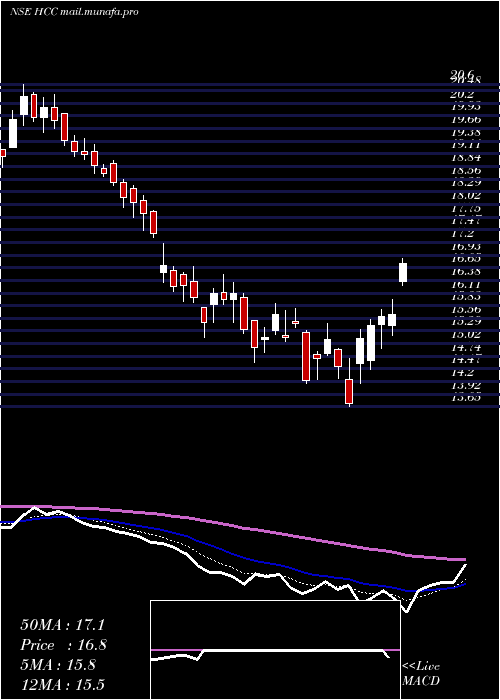This screenshot has width=500, height=700.
Task: Select the '12MA : 15.5' readout
Action: pyautogui.click(x=62, y=685)
